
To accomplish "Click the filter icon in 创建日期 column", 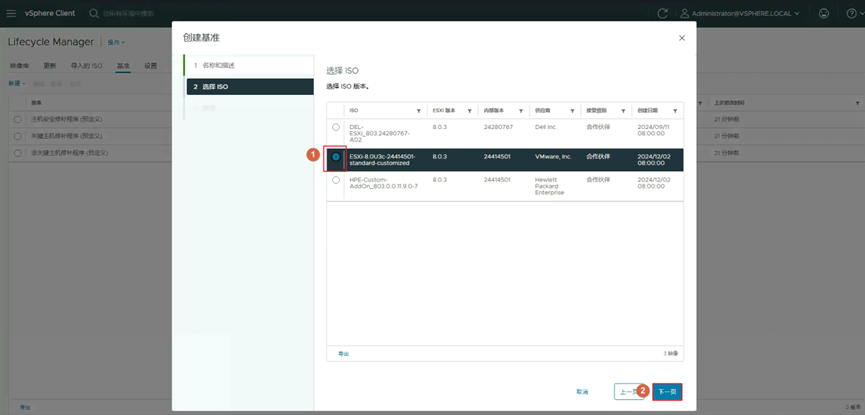I will tap(675, 110).
